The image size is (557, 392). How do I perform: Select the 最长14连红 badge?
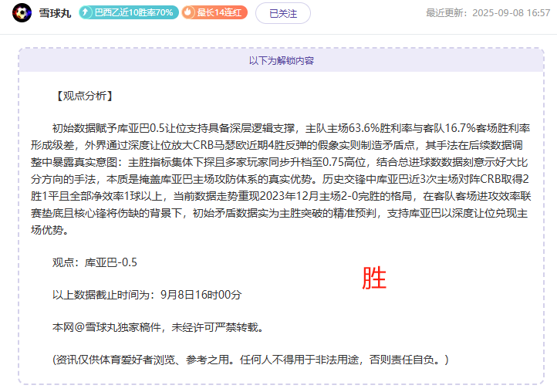click(214, 12)
